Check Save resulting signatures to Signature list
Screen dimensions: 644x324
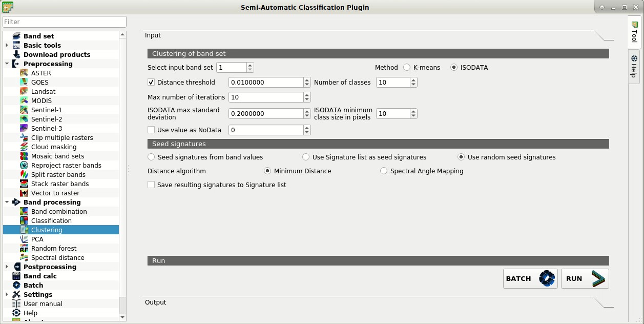[x=151, y=185]
